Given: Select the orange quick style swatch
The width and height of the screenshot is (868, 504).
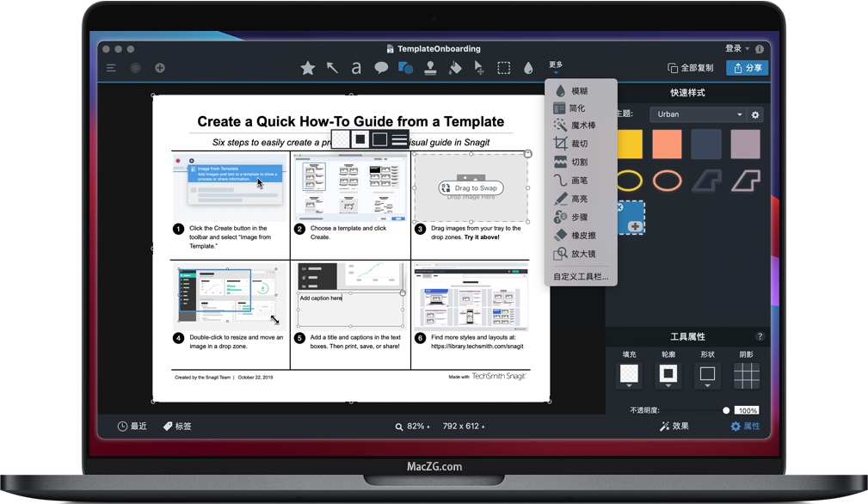Looking at the screenshot, I should (x=667, y=144).
